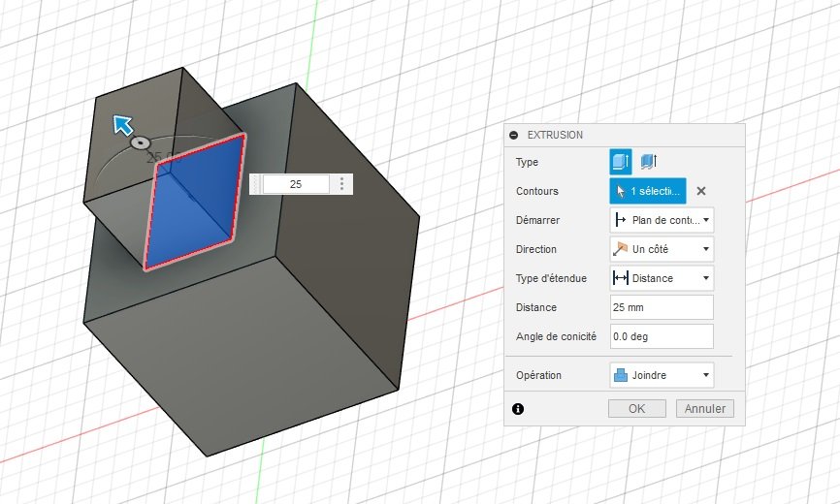
Task: Open Type d'étendue Distance dropdown
Action: 662,278
